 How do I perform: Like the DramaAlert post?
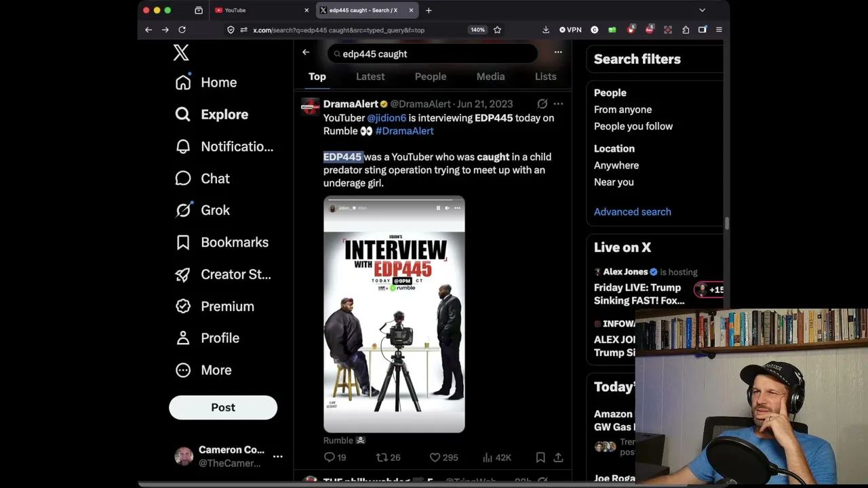443,457
